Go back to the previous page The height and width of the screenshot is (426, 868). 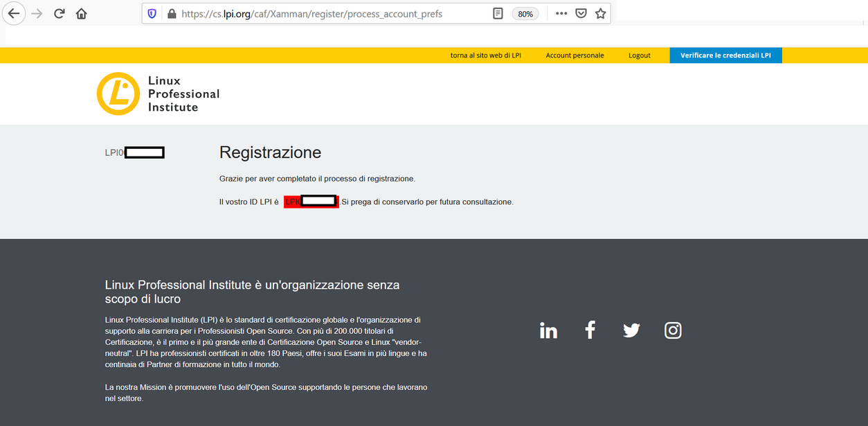pos(14,13)
